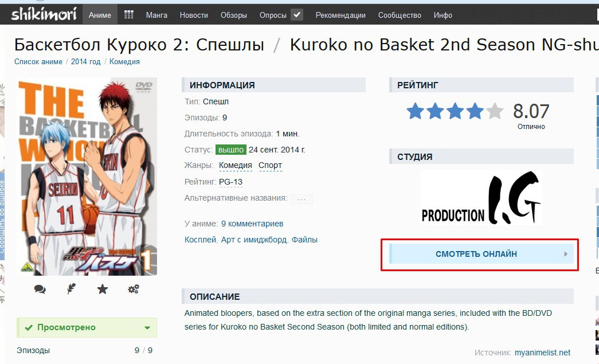Open the Сообщество menu item

point(400,15)
